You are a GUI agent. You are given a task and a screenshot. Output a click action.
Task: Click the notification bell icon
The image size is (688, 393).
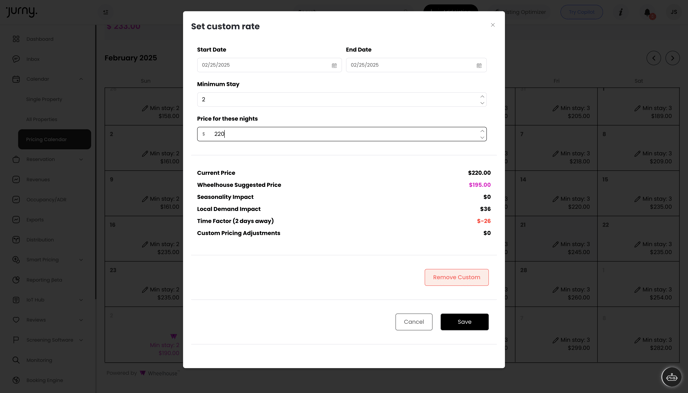[x=647, y=12]
